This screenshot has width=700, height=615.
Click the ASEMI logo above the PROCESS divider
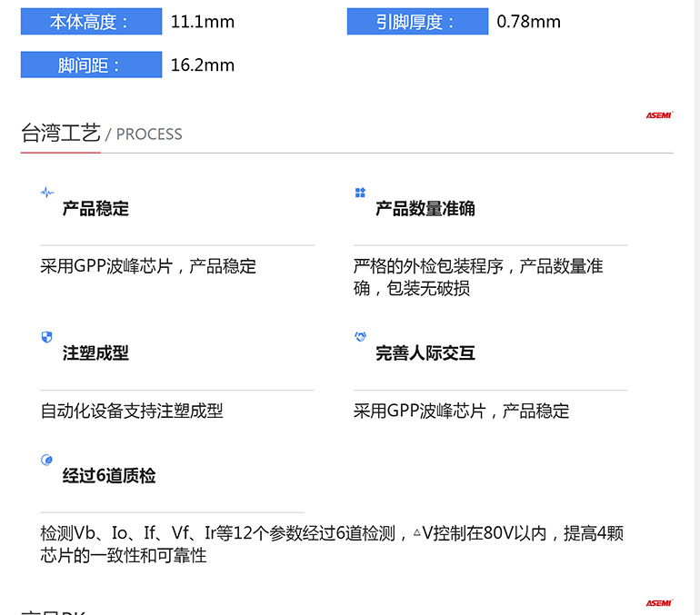658,115
